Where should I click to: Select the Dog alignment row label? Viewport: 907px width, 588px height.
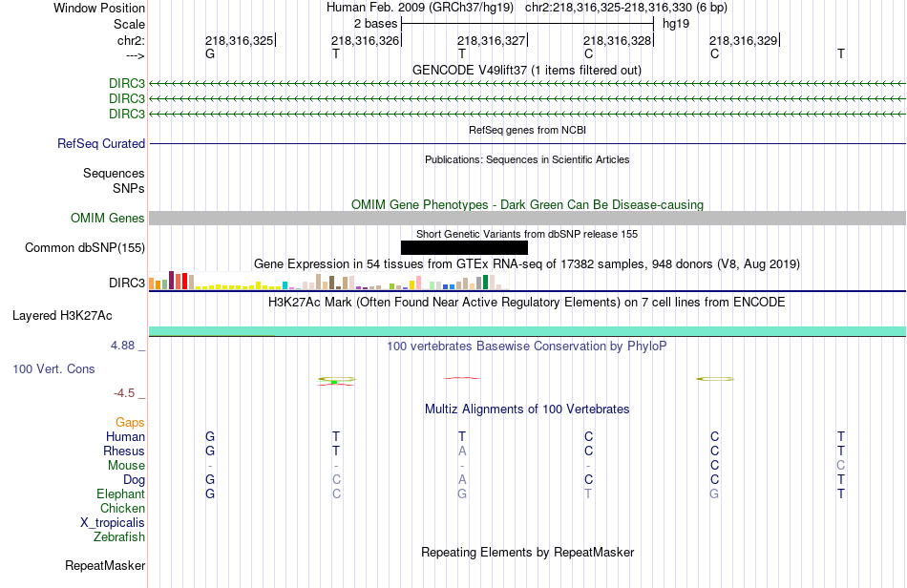click(x=135, y=480)
